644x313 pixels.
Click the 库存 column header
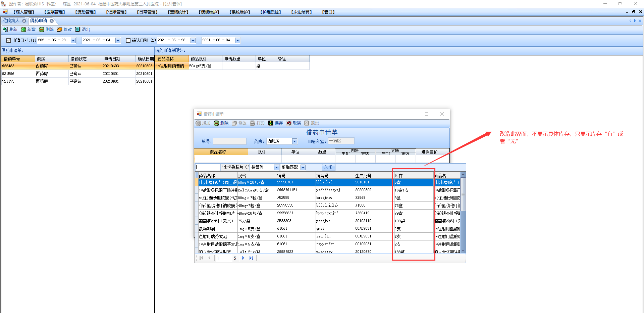click(x=414, y=176)
